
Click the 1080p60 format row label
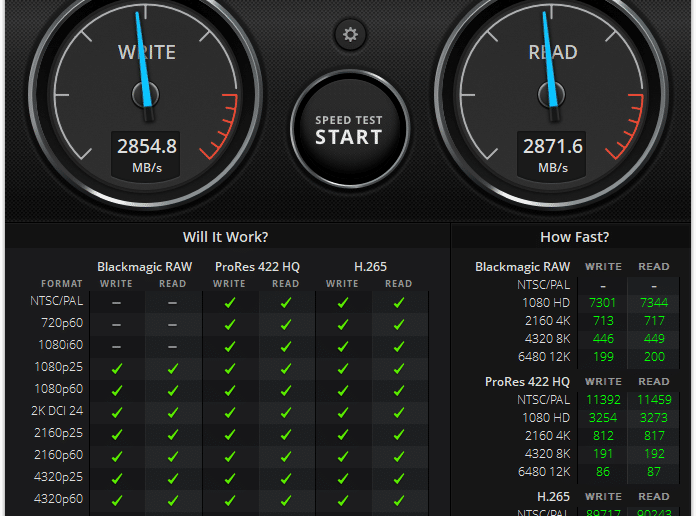coord(59,389)
